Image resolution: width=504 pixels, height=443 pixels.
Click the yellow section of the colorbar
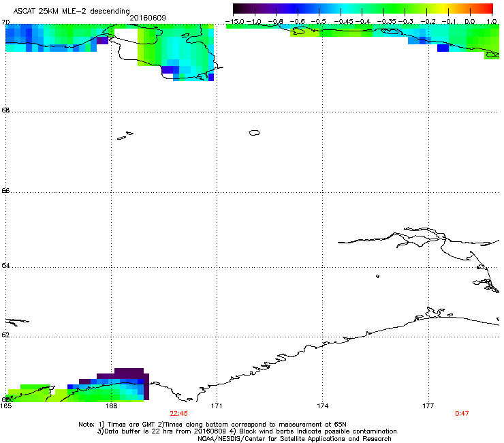(444, 9)
